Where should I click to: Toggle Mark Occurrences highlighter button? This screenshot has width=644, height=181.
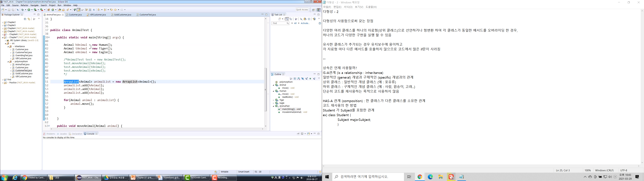pyautogui.click(x=78, y=10)
